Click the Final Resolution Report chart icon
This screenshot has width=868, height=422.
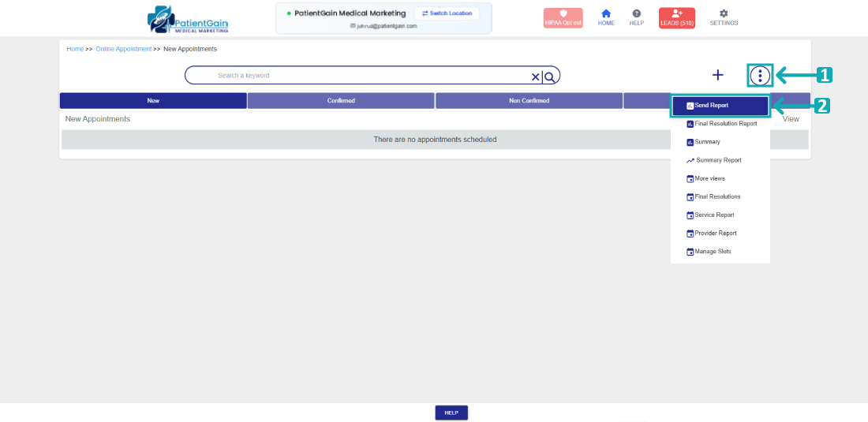pyautogui.click(x=690, y=124)
